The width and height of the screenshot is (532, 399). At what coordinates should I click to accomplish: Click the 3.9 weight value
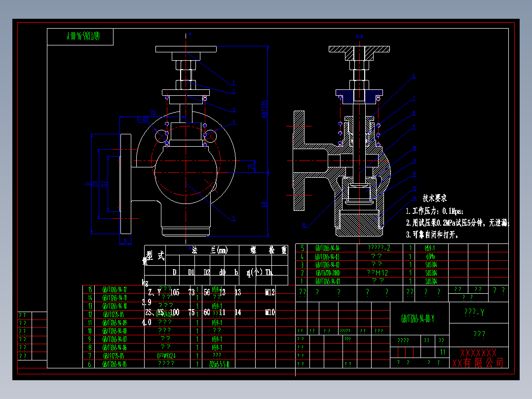[147, 302]
